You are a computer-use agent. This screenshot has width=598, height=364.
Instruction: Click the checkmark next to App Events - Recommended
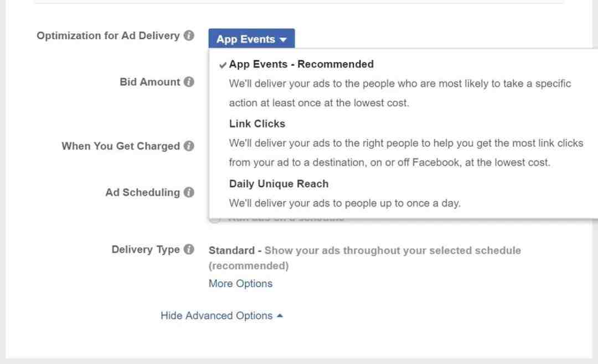(223, 65)
